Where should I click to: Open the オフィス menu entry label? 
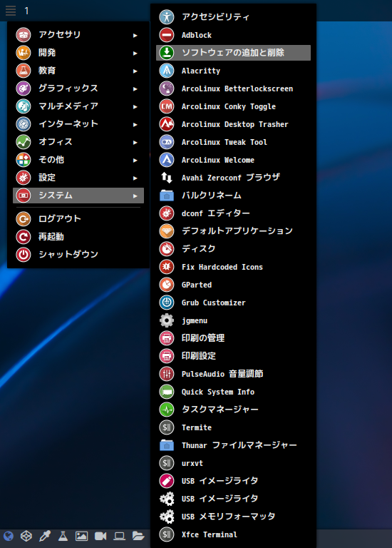click(56, 141)
